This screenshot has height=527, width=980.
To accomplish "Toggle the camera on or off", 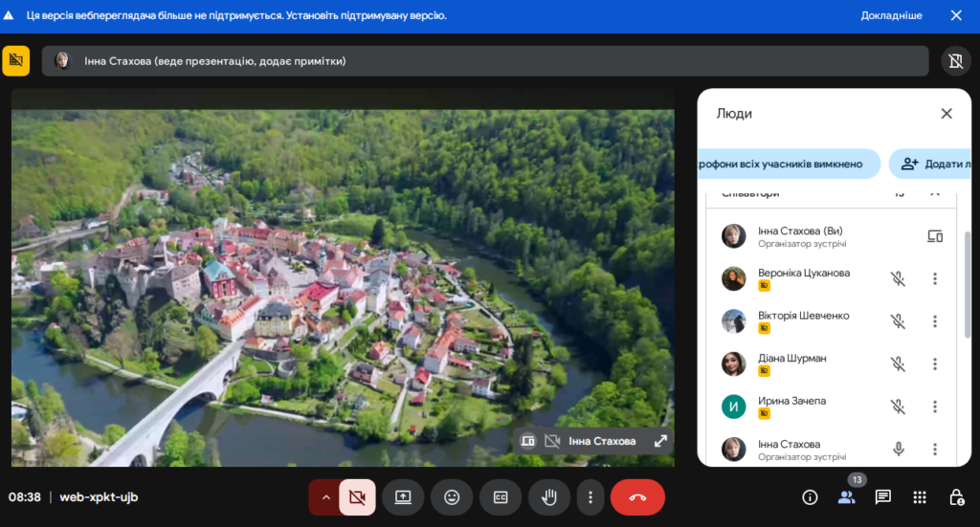I will tap(357, 497).
